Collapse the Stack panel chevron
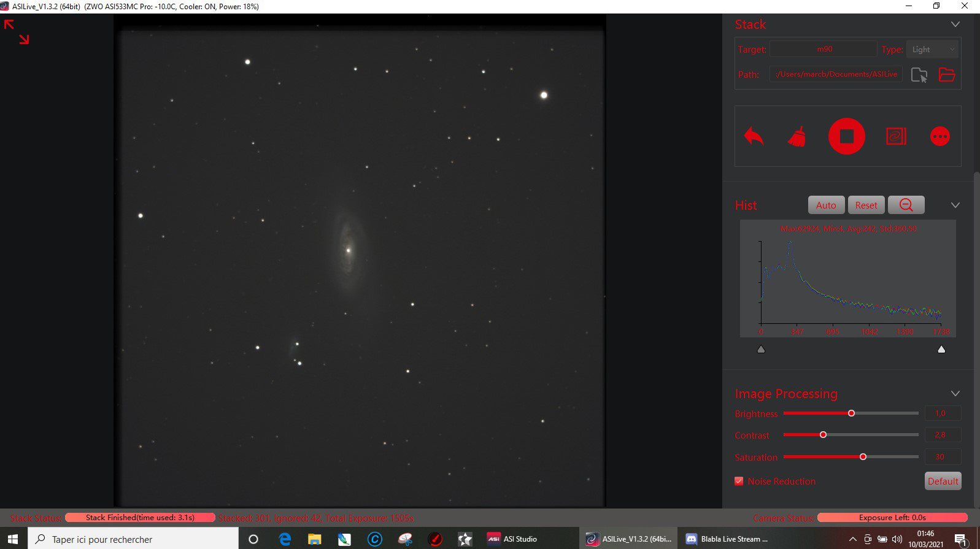This screenshot has height=549, width=980. pos(955,25)
